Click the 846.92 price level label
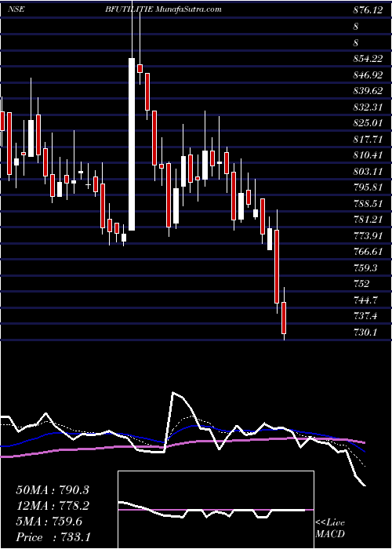Screen dimensions: 392x549 [368, 75]
